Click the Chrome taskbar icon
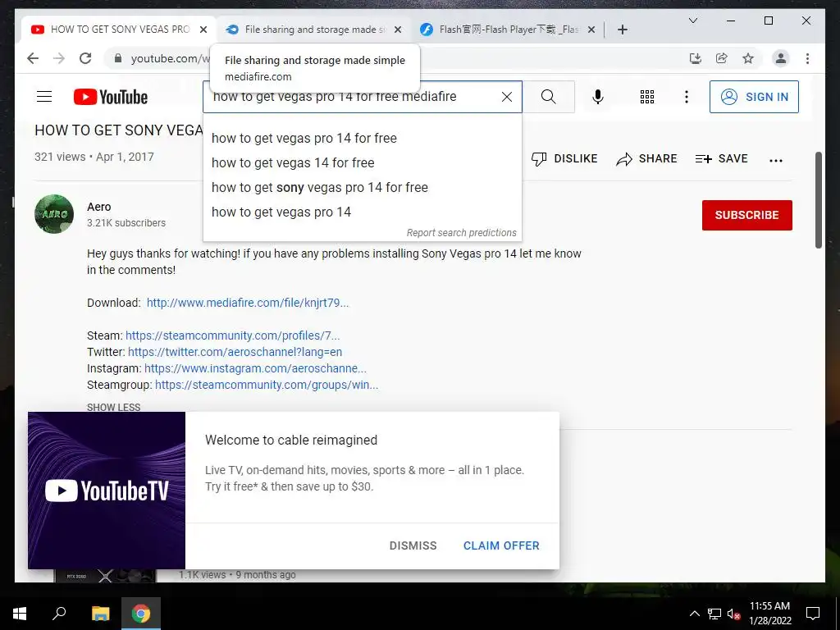This screenshot has width=840, height=630. (141, 614)
